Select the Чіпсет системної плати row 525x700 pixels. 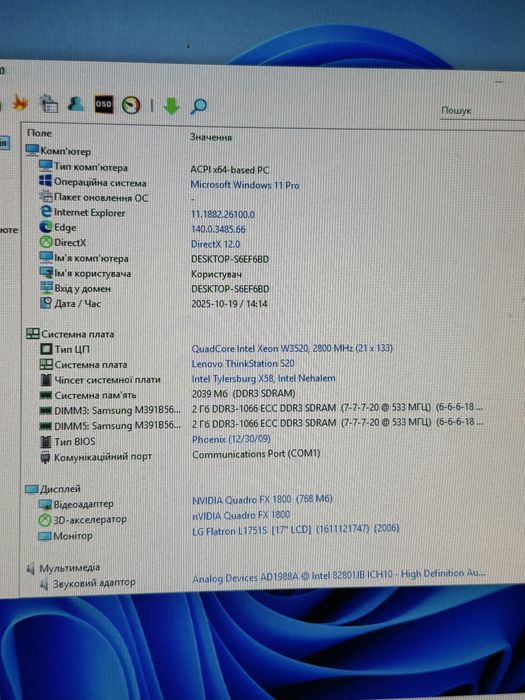coord(100,379)
